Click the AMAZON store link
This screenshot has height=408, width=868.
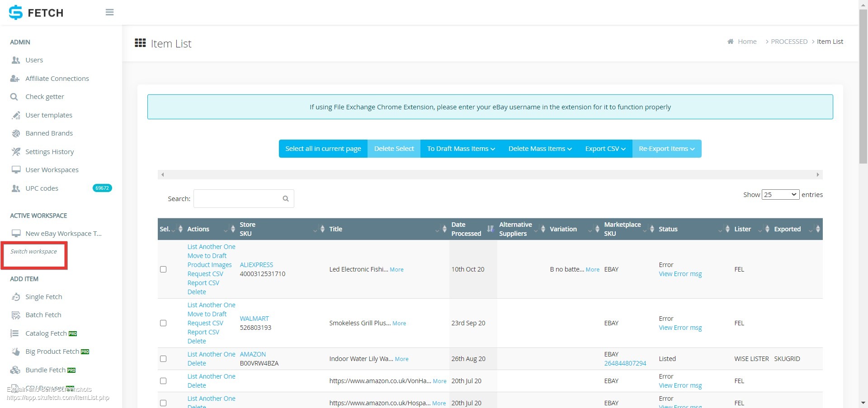click(x=253, y=354)
